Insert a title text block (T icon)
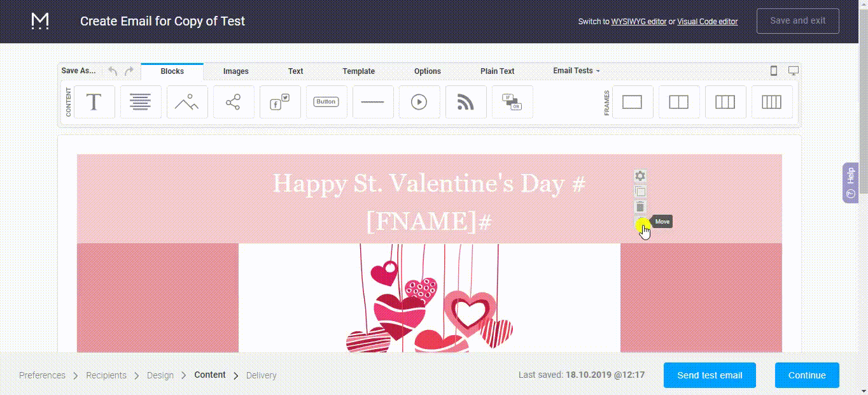This screenshot has width=868, height=395. (94, 102)
